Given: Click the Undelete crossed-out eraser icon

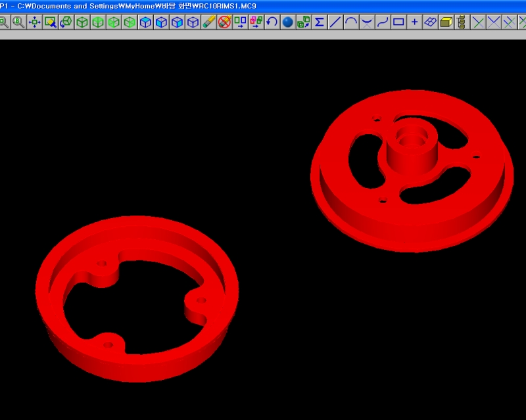Looking at the screenshot, I should [225, 22].
